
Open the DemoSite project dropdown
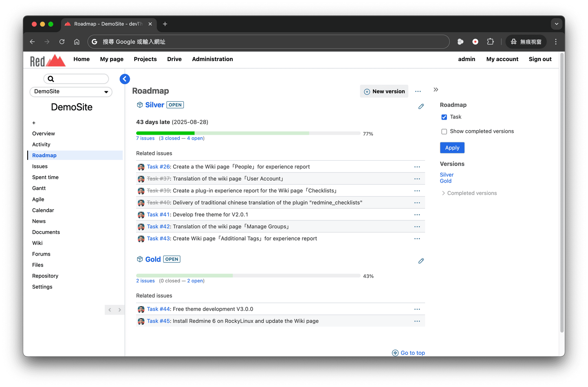pyautogui.click(x=71, y=92)
